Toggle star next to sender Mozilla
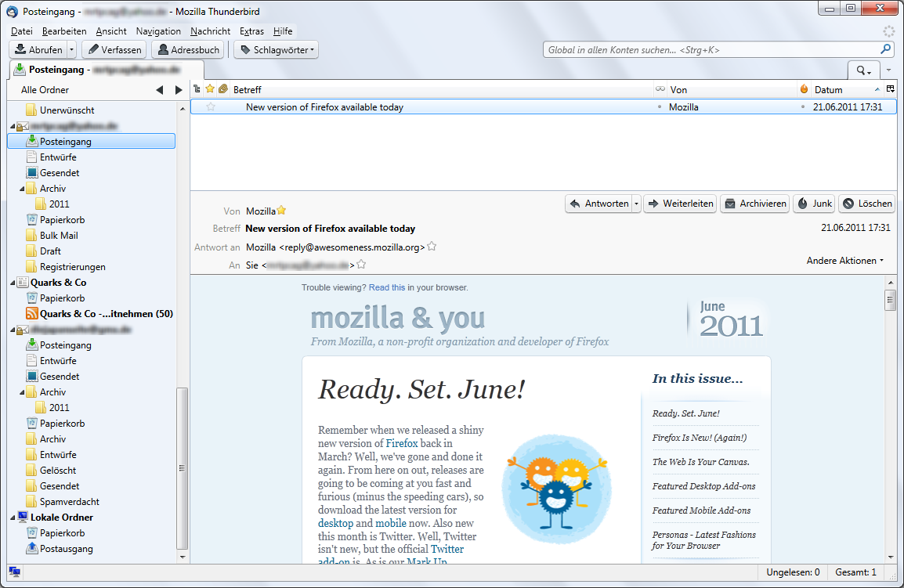 coord(282,211)
